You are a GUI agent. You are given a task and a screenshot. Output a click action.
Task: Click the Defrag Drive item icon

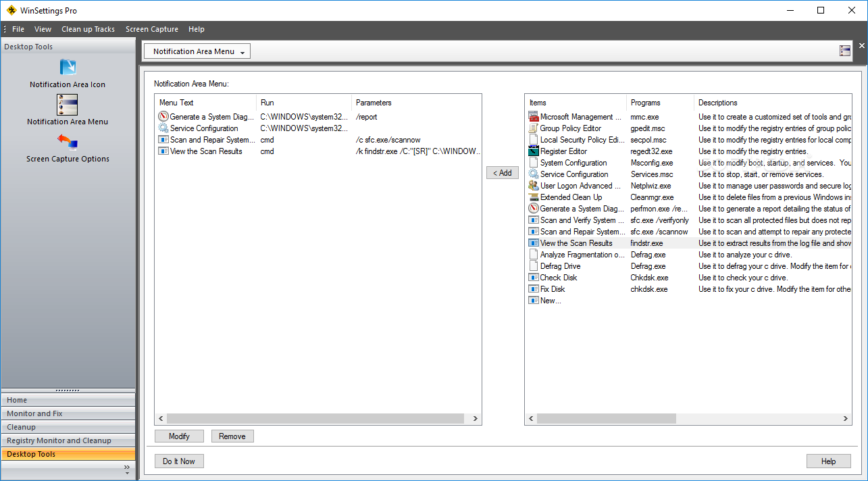pos(534,266)
